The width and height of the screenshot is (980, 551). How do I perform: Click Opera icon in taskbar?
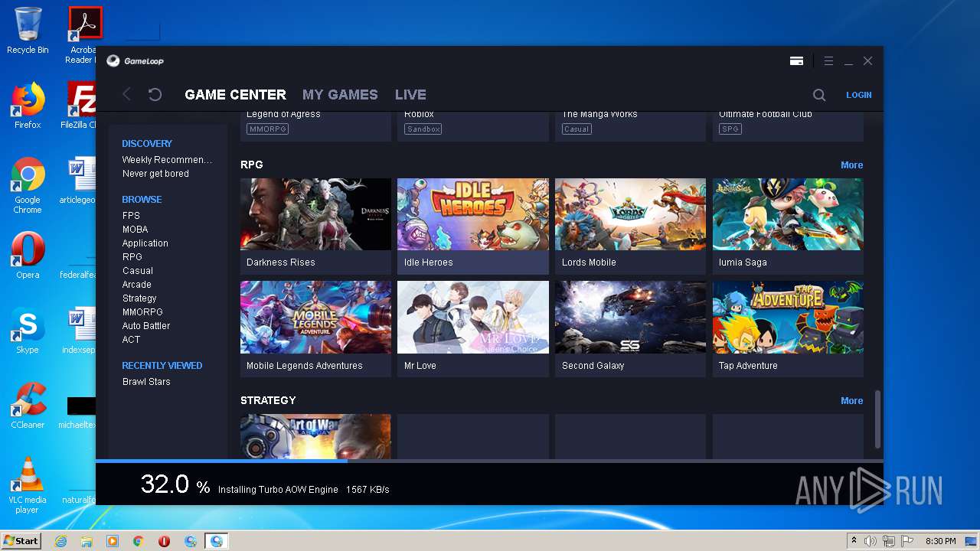pos(164,541)
